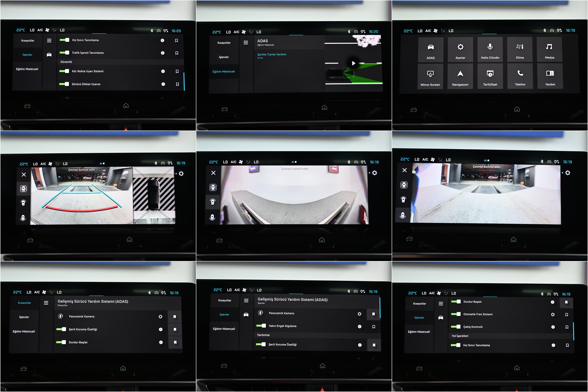
Task: Click scrollbar beside Sürücü Dikkat Uyarısı row
Action: click(184, 82)
